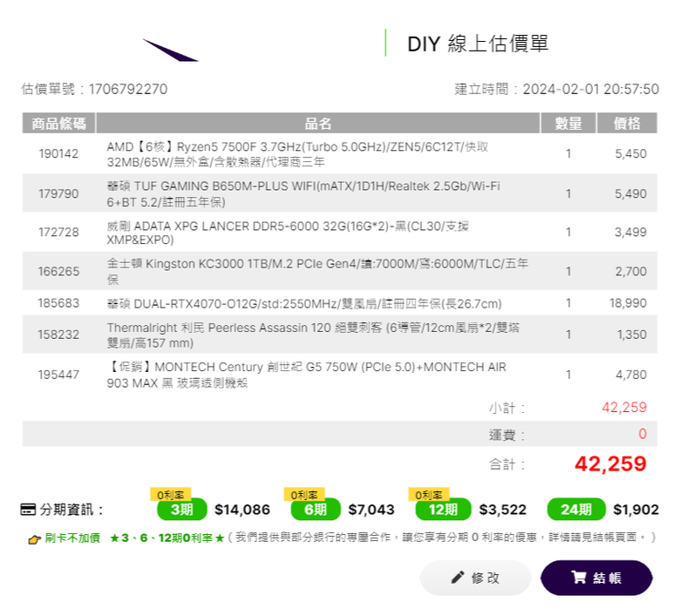This screenshot has height=616, width=680.
Task: Click the price 4,780
Action: click(x=631, y=375)
